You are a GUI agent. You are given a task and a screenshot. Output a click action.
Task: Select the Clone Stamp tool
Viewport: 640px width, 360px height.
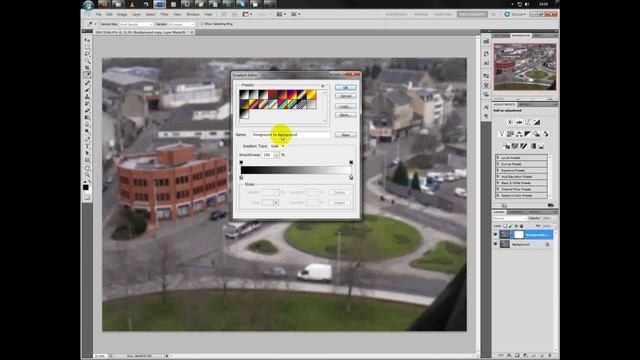[x=87, y=96]
